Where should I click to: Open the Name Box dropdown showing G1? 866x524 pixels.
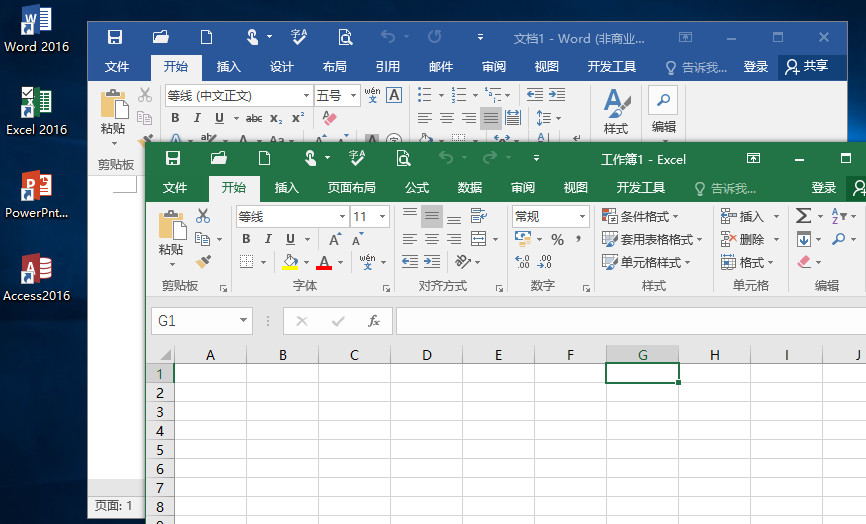(244, 321)
